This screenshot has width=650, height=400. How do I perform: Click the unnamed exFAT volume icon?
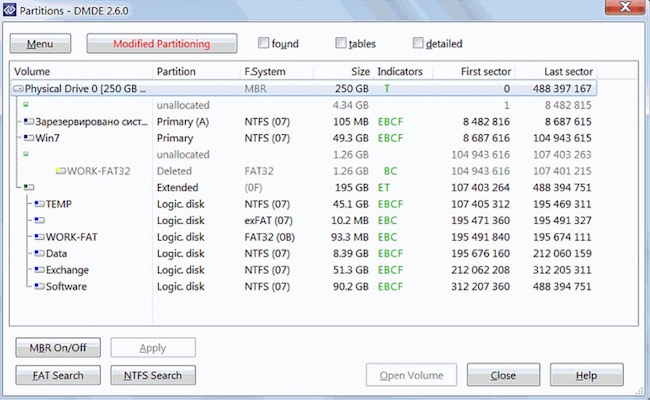click(39, 220)
